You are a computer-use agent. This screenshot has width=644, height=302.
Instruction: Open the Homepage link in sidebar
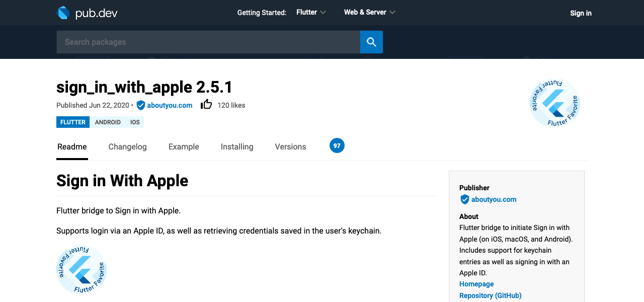pyautogui.click(x=476, y=284)
